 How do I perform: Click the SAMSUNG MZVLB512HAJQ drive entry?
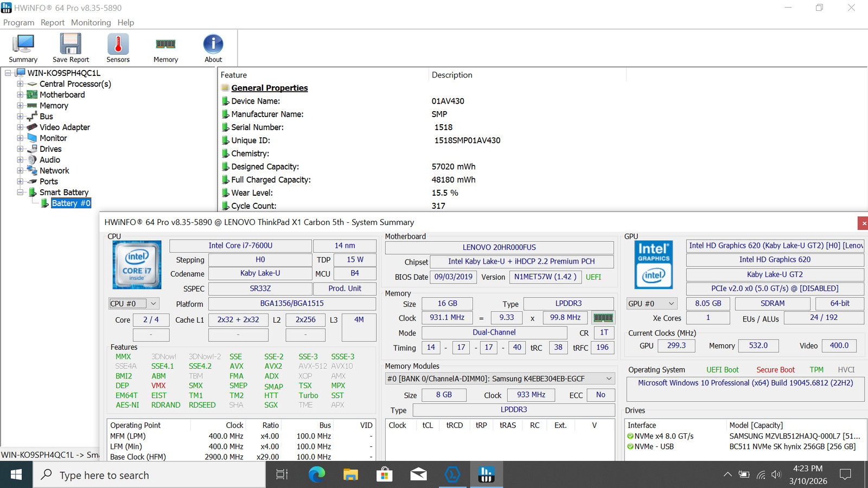pyautogui.click(x=795, y=436)
